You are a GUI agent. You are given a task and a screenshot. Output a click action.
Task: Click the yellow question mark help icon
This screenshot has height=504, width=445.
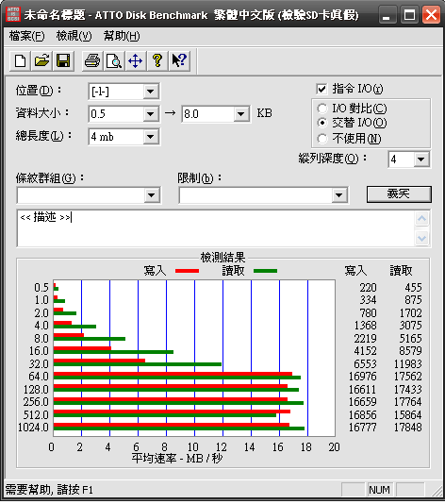pos(157,60)
